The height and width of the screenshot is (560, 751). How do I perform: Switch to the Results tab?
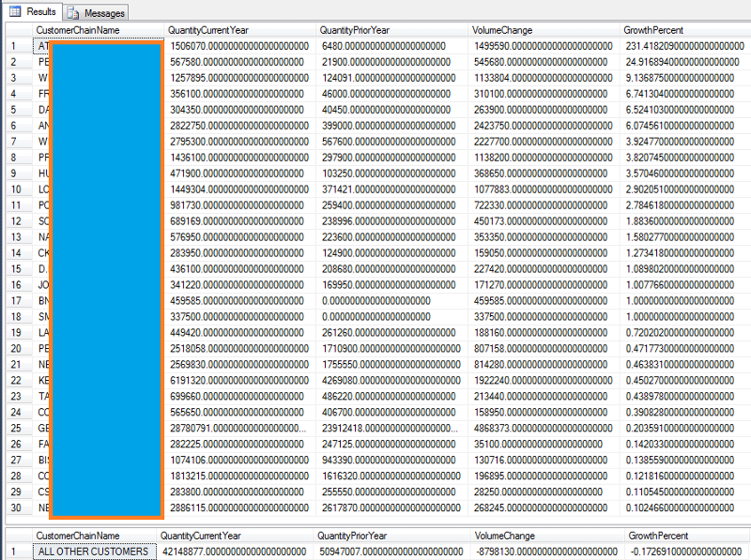point(33,11)
